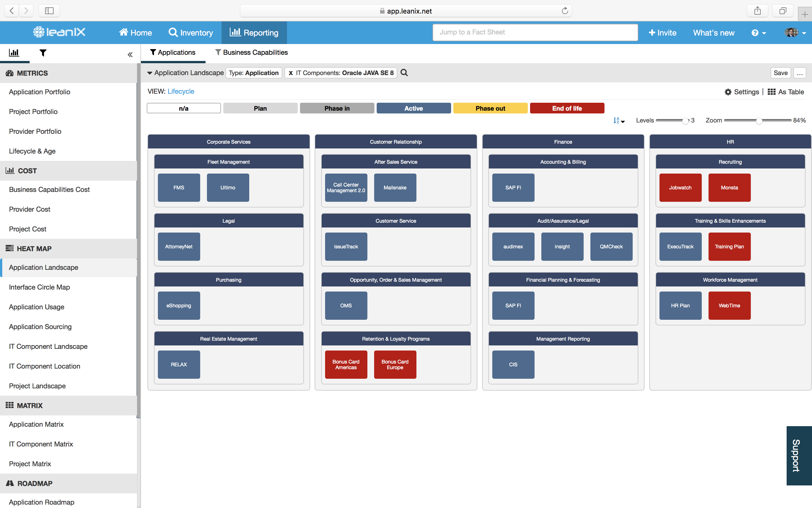The width and height of the screenshot is (812, 508).
Task: Click the Zoom slider handle
Action: (759, 121)
